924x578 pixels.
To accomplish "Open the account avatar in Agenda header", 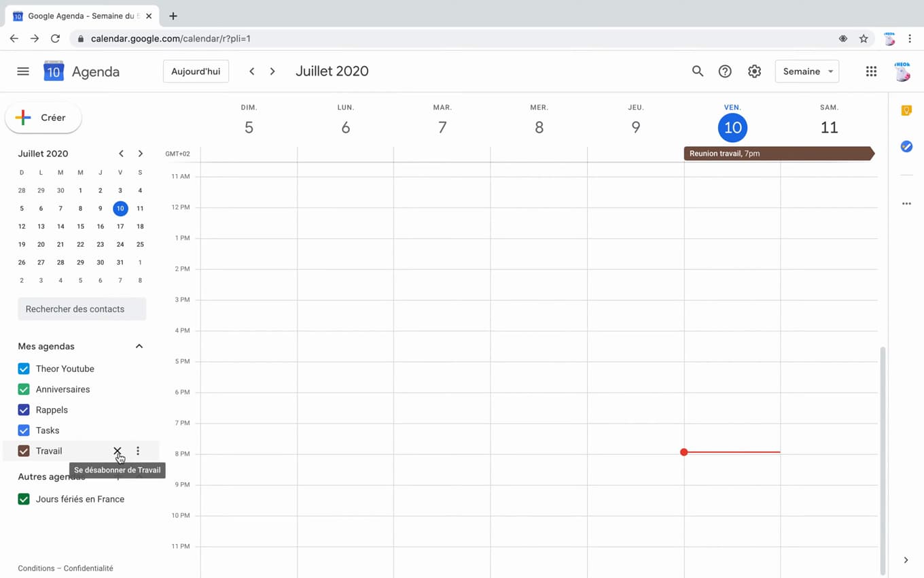I will (902, 71).
